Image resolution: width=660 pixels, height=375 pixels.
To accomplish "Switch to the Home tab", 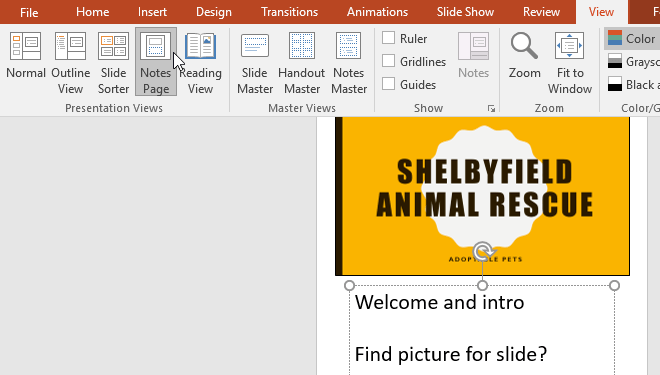I will (x=93, y=12).
